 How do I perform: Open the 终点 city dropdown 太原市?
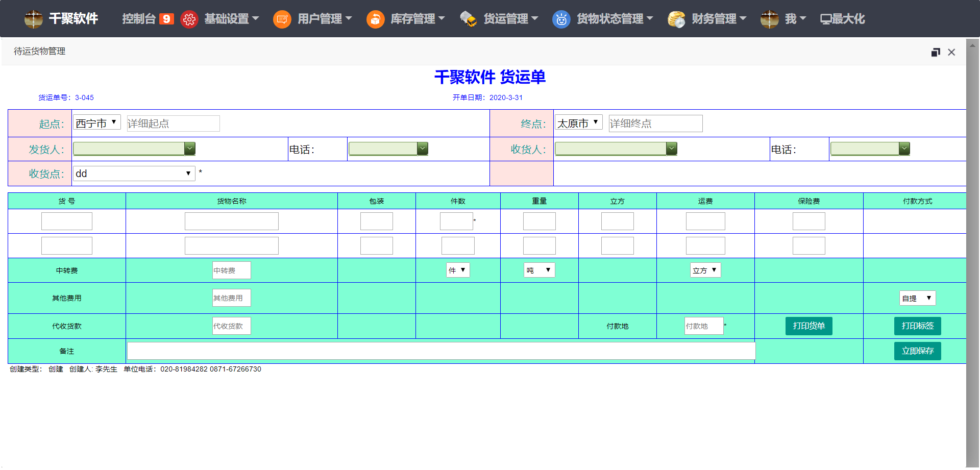[x=578, y=122]
